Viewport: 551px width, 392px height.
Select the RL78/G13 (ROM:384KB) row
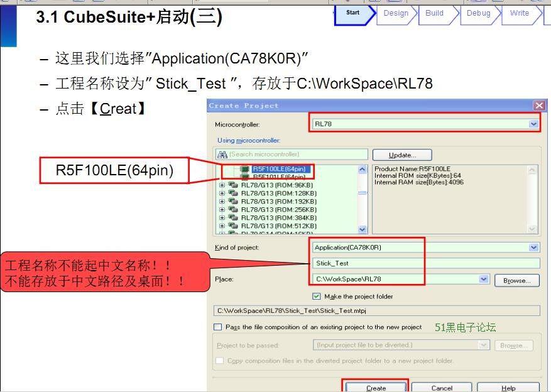tap(279, 218)
